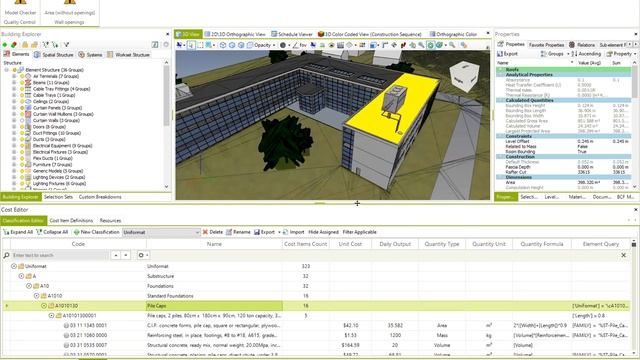Open the Uniformat classification dropdown

tap(197, 232)
